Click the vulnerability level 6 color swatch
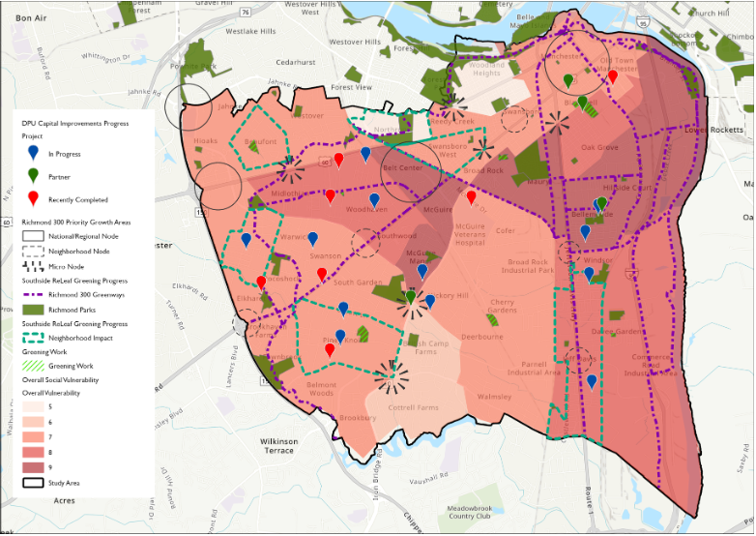 (33, 422)
